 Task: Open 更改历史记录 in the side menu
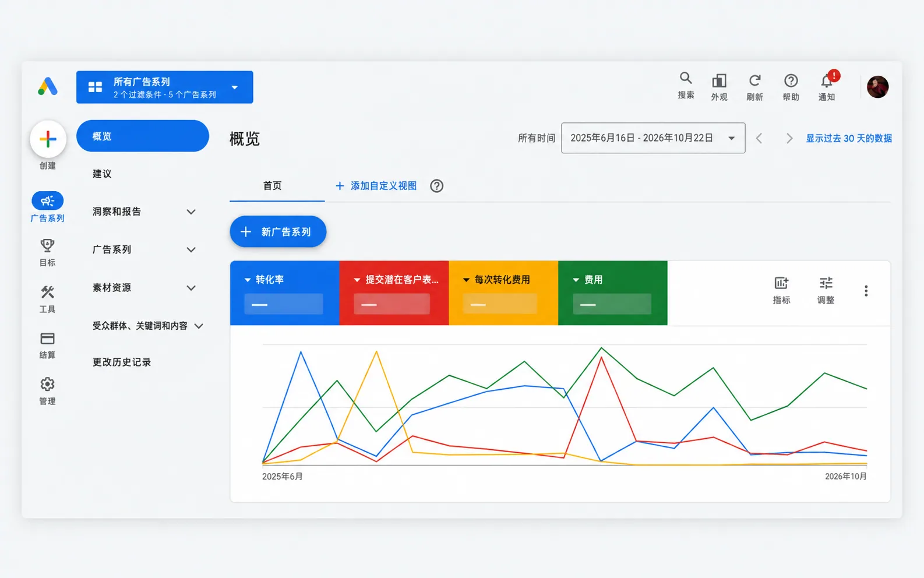122,362
